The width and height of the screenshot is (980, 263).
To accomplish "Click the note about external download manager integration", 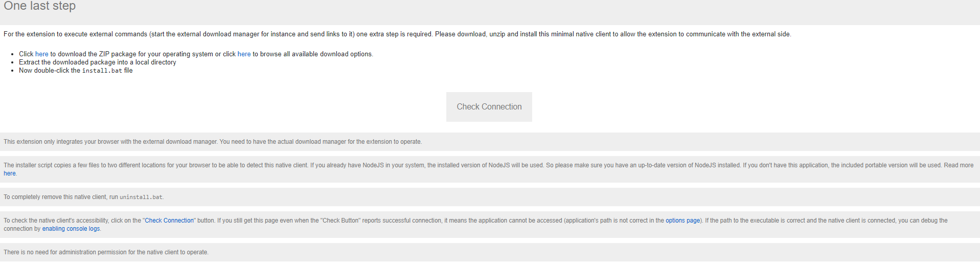I will pos(213,142).
